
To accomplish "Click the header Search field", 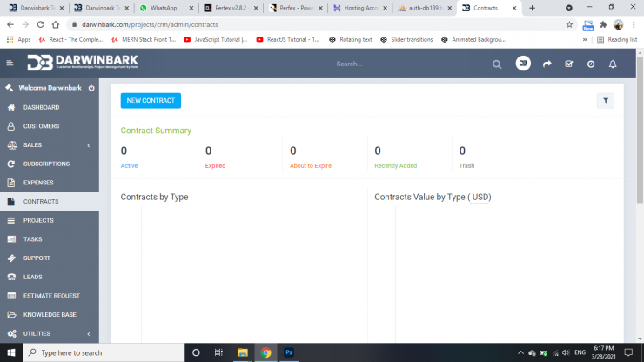I will 411,64.
